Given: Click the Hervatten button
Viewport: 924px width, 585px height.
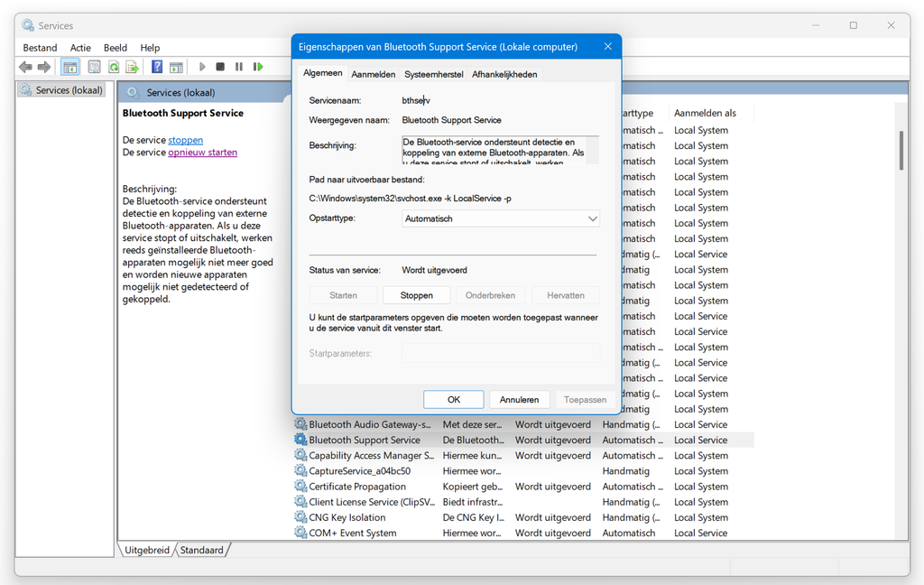Looking at the screenshot, I should [566, 295].
